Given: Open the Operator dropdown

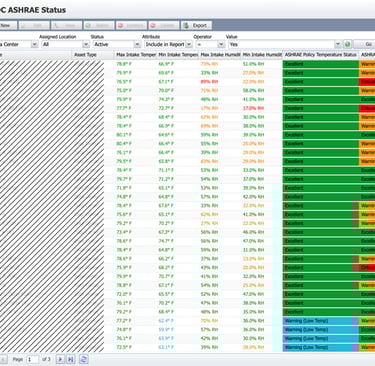Looking at the screenshot, I should (x=221, y=44).
